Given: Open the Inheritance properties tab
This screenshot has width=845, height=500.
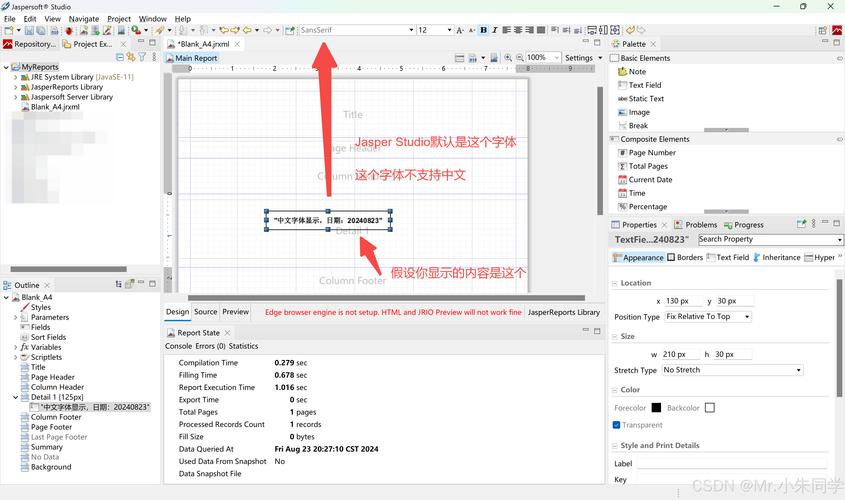Looking at the screenshot, I should (777, 258).
